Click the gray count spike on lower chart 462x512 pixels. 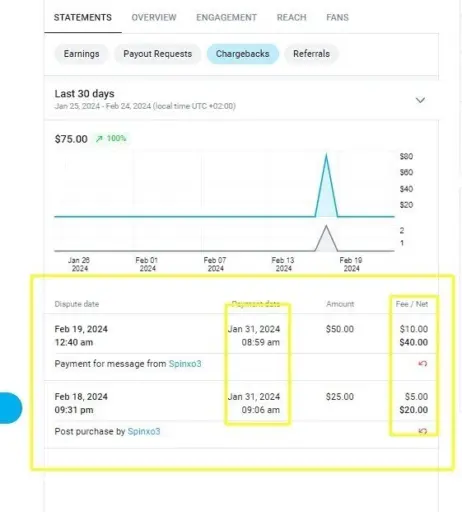tap(326, 238)
